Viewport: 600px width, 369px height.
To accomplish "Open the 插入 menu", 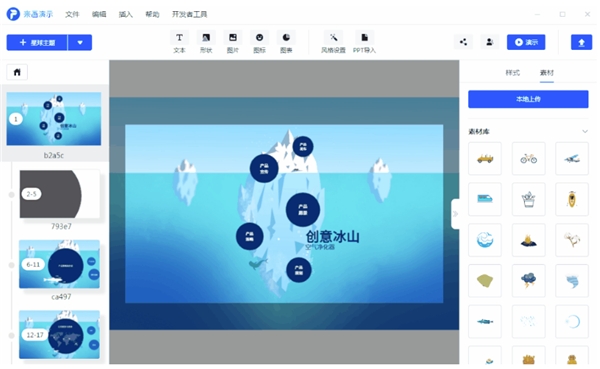I will point(126,14).
